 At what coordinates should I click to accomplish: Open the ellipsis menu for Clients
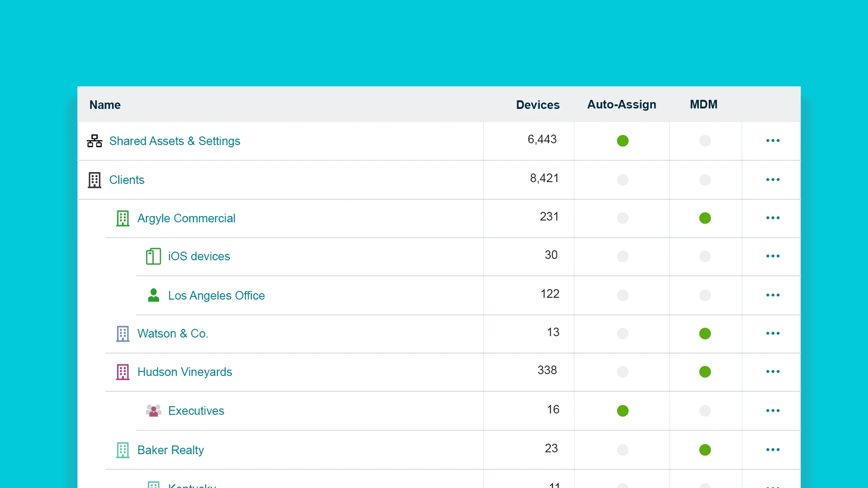pos(773,179)
